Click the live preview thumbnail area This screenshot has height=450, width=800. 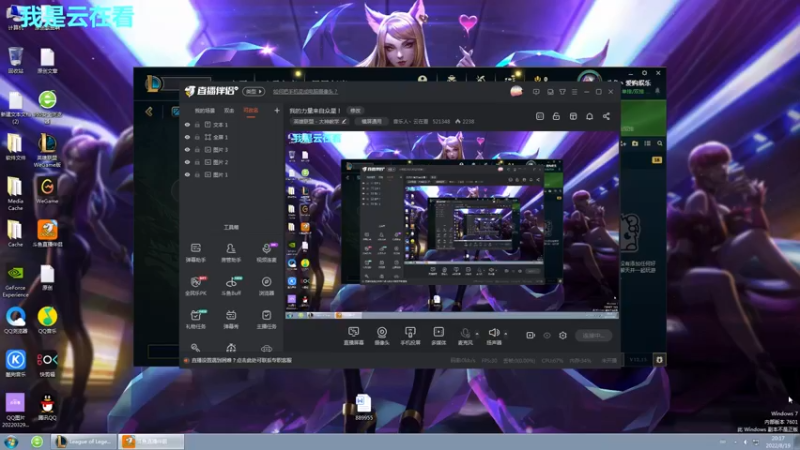coord(452,225)
